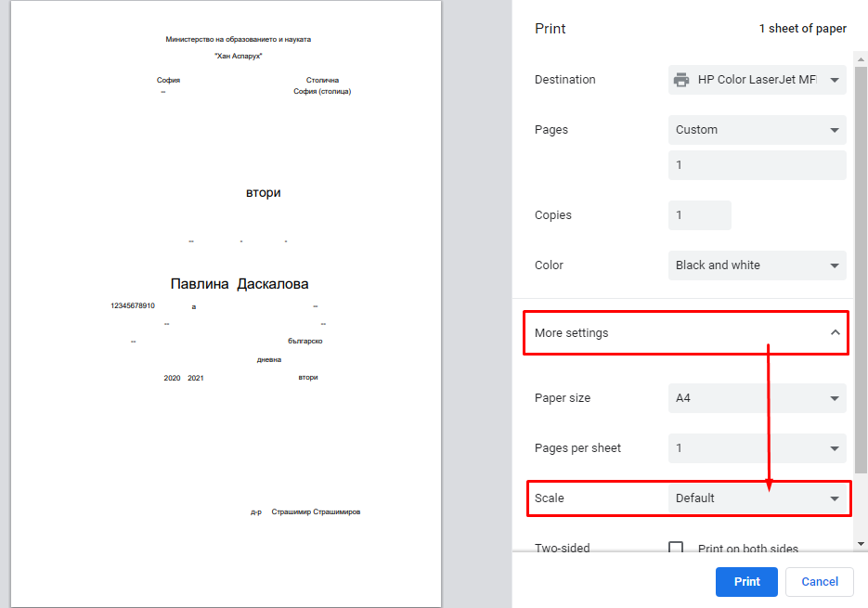The width and height of the screenshot is (868, 608).
Task: Click the settings panel scroll-down arrow
Action: point(861,543)
